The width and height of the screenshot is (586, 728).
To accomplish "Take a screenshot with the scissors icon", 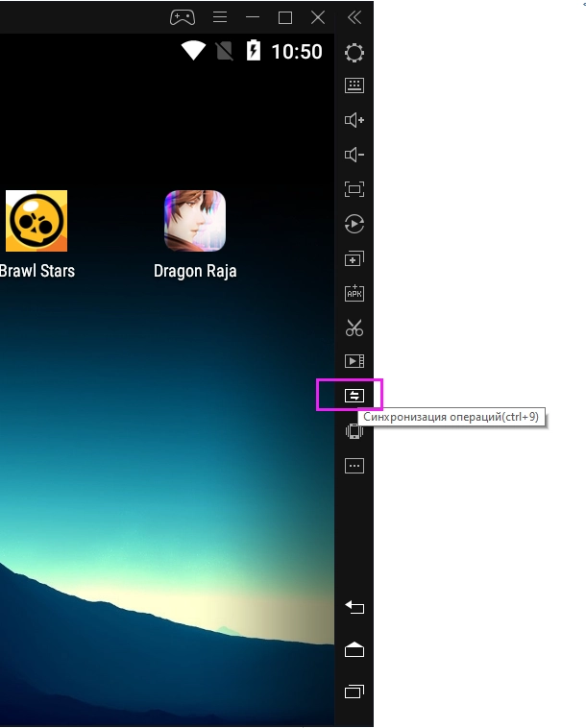I will 354,328.
